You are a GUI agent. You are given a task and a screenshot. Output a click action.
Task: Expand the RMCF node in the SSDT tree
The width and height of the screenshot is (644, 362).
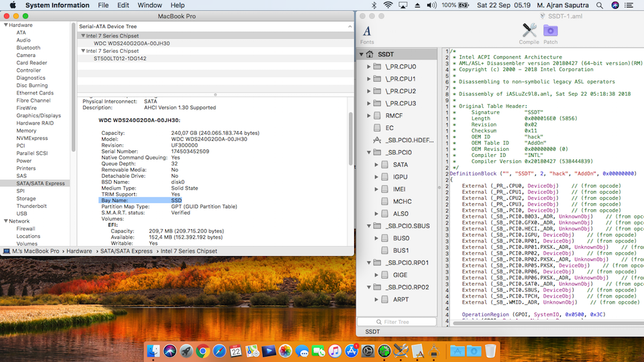tap(368, 116)
